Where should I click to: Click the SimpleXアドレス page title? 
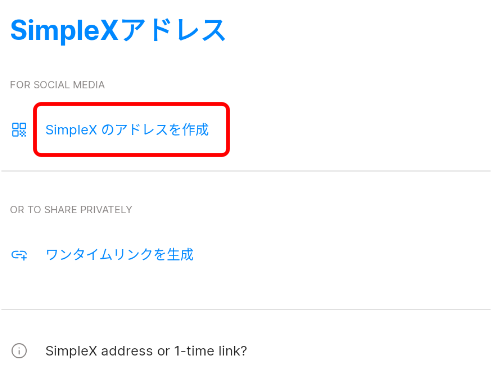118,30
